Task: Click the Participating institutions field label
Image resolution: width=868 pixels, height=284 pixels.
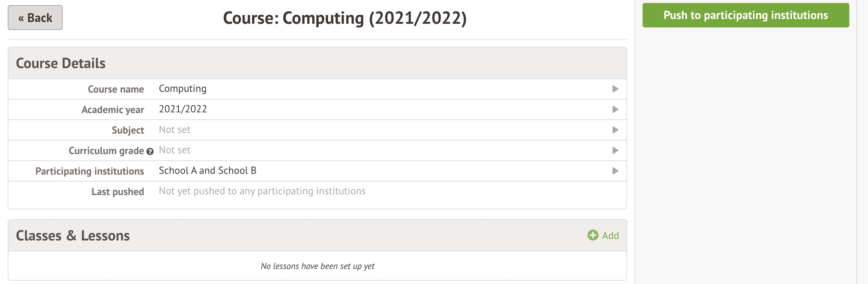Action: pyautogui.click(x=89, y=171)
